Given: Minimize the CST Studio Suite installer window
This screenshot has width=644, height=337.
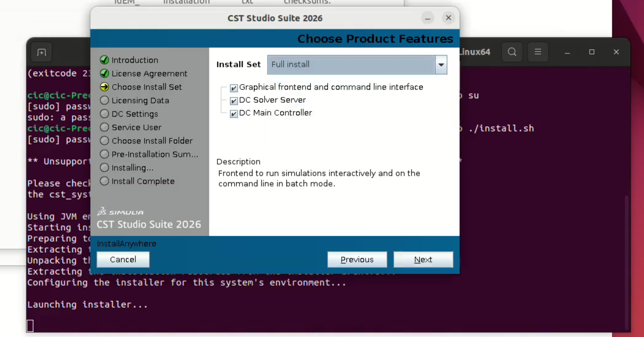Looking at the screenshot, I should click(427, 18).
